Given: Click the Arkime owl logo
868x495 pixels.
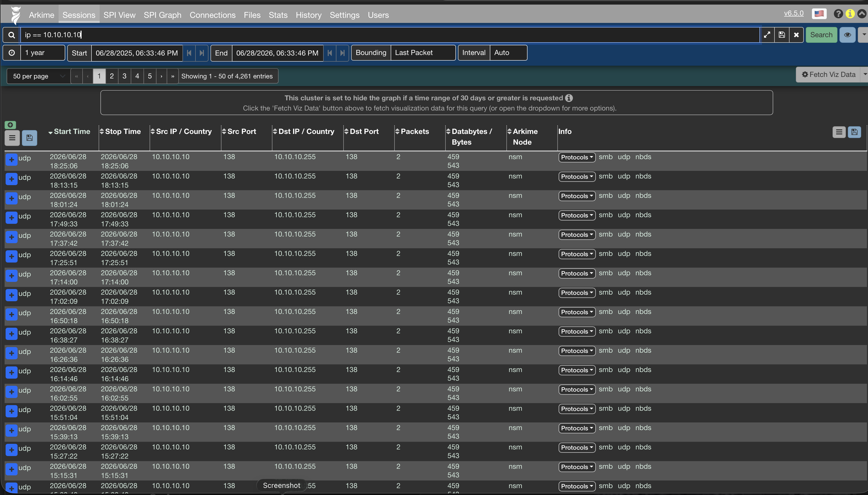Looking at the screenshot, I should [15, 15].
